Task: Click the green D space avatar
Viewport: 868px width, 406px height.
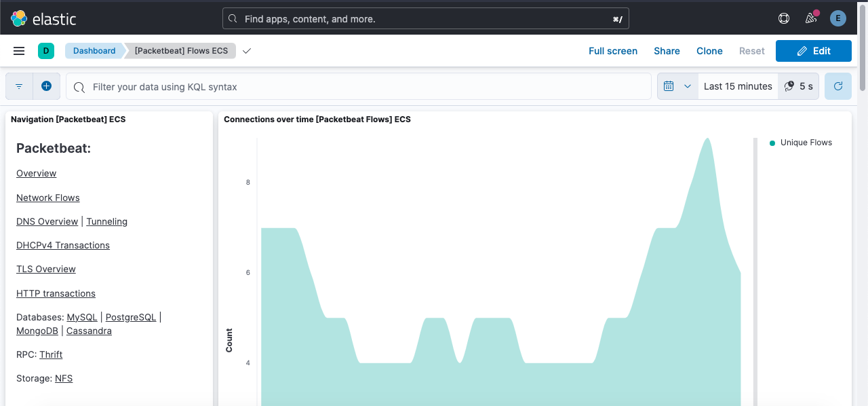Action: click(x=46, y=51)
